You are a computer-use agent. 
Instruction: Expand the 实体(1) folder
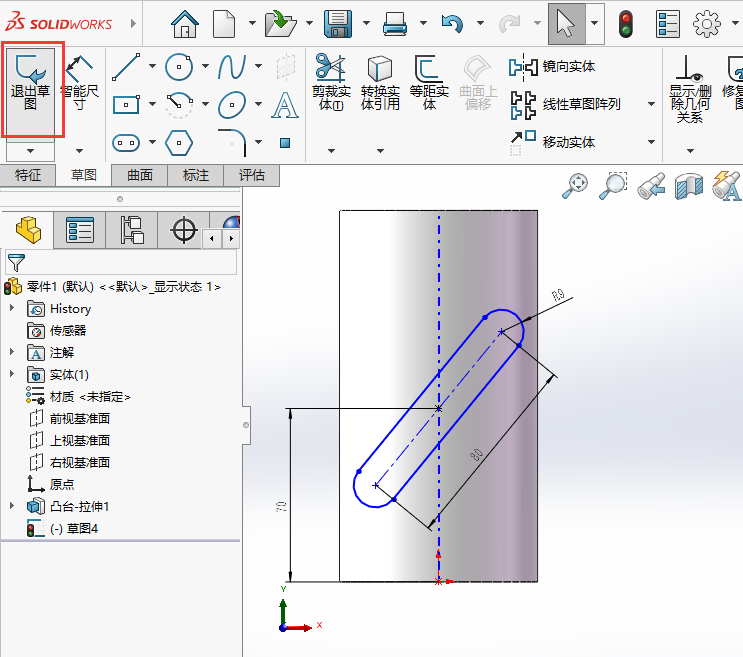(x=12, y=373)
